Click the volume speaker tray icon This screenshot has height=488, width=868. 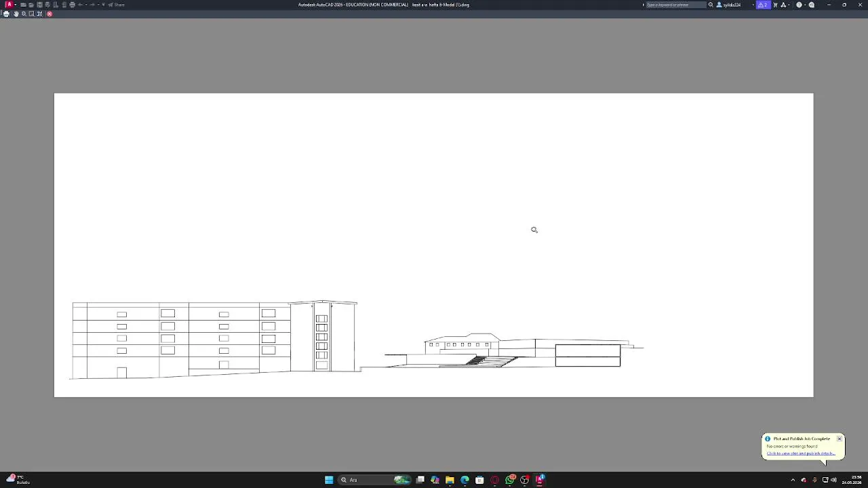tap(833, 480)
